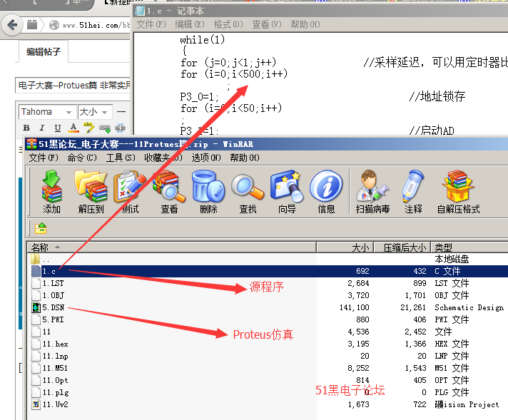Click the parent folder '..' row
Screen dimensions: 508x420
click(269, 259)
